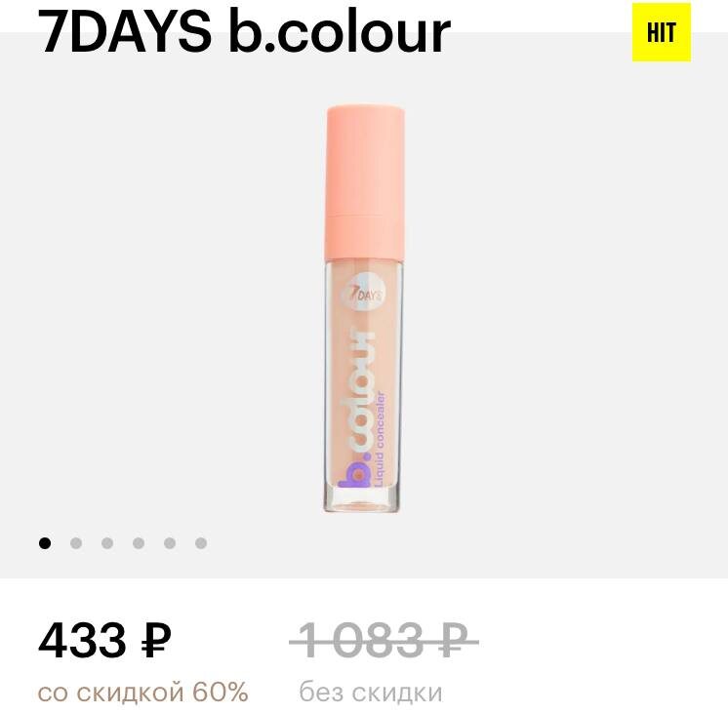Click the 433 ₽ discounted price
This screenshot has width=728, height=713.
click(104, 641)
